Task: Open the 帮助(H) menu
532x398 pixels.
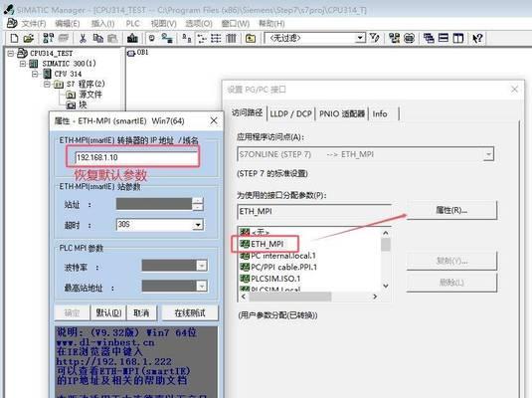Action: click(x=271, y=24)
